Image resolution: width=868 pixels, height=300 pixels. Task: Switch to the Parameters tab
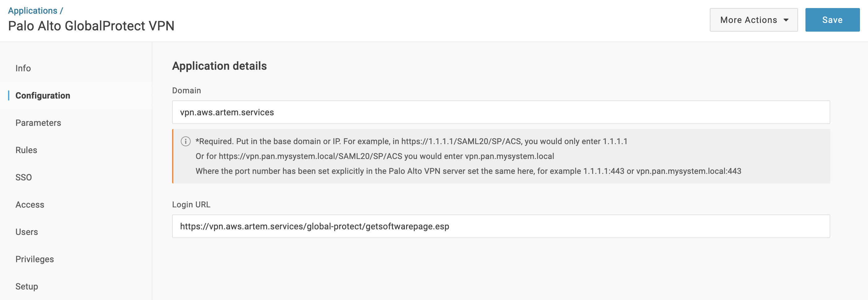pyautogui.click(x=38, y=123)
